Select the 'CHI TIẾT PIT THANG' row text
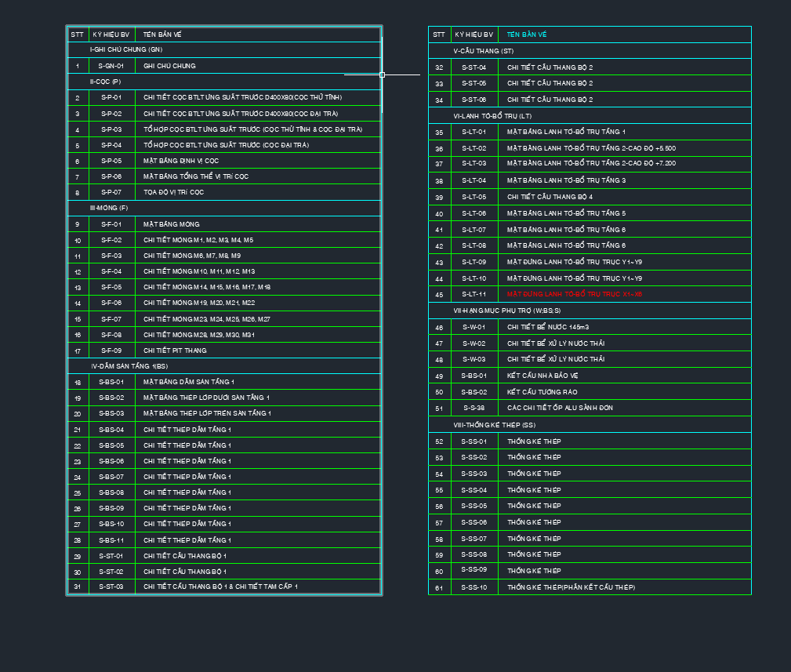Viewport: 791px width, 672px height. (175, 351)
